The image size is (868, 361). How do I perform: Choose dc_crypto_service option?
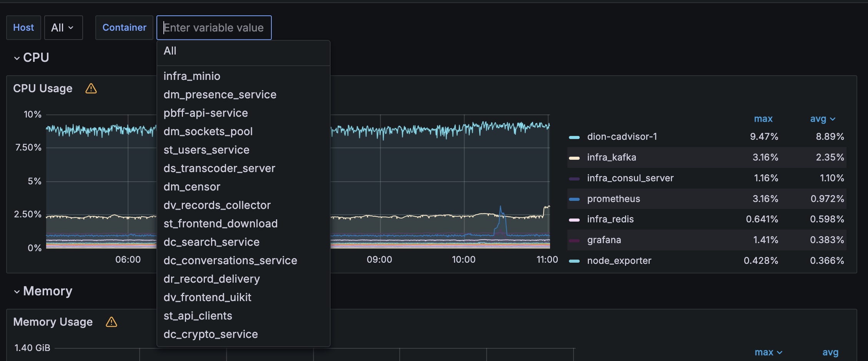tap(243, 334)
